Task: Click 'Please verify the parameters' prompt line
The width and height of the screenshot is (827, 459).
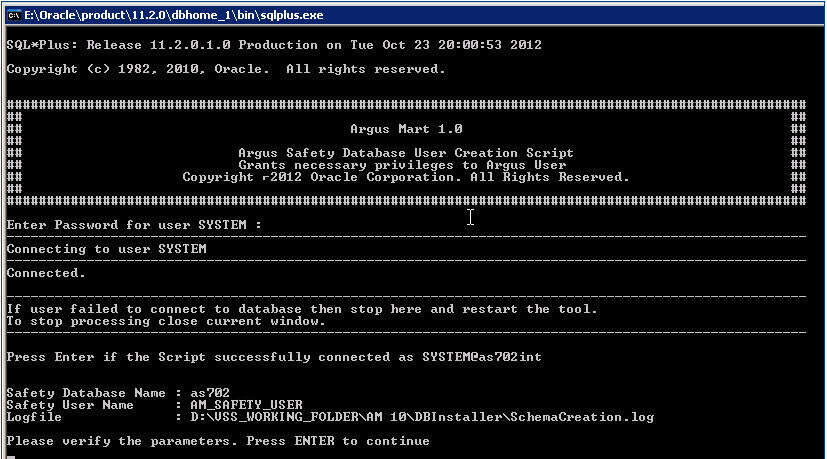Action: click(x=218, y=441)
